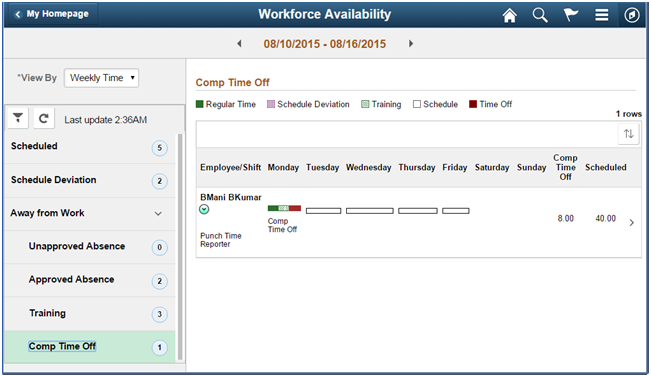Open the filter funnel icon

pyautogui.click(x=18, y=119)
